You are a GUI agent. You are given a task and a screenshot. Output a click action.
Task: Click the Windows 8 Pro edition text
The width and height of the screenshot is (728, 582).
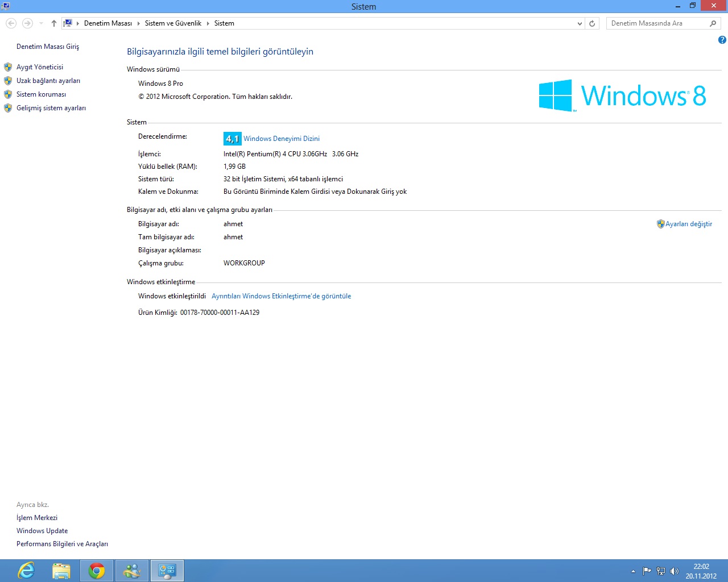click(160, 84)
